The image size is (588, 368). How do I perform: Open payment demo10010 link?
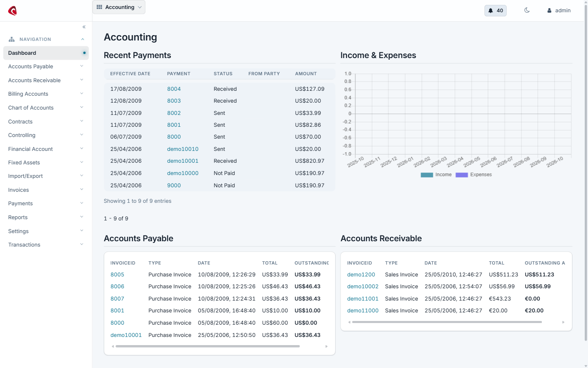(183, 149)
